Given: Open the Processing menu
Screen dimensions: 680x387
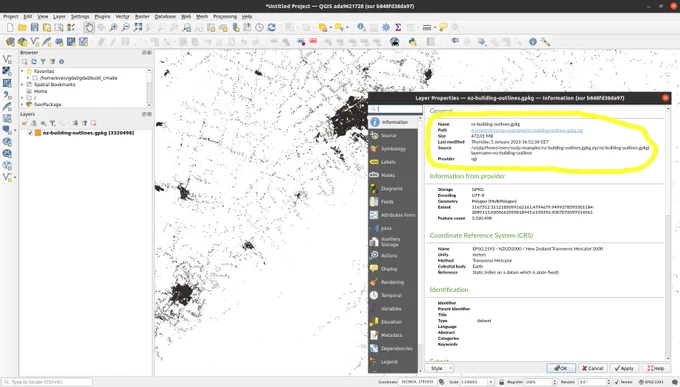Looking at the screenshot, I should [225, 16].
